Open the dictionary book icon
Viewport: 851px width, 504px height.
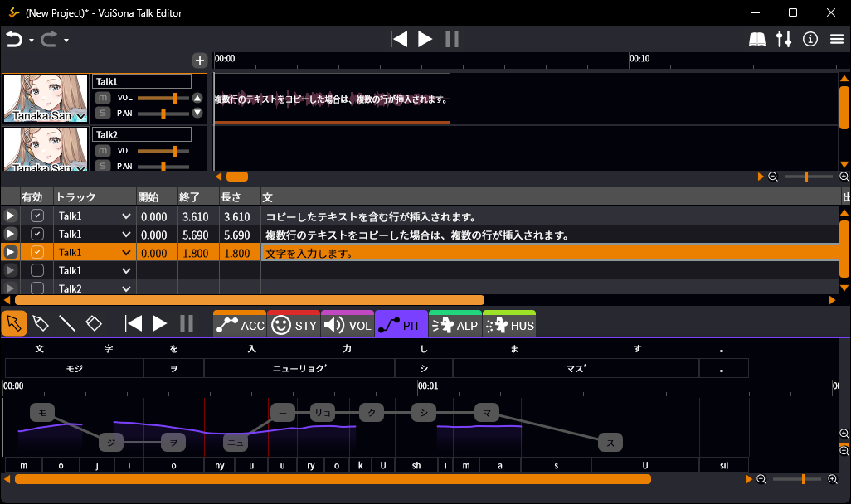tap(756, 39)
